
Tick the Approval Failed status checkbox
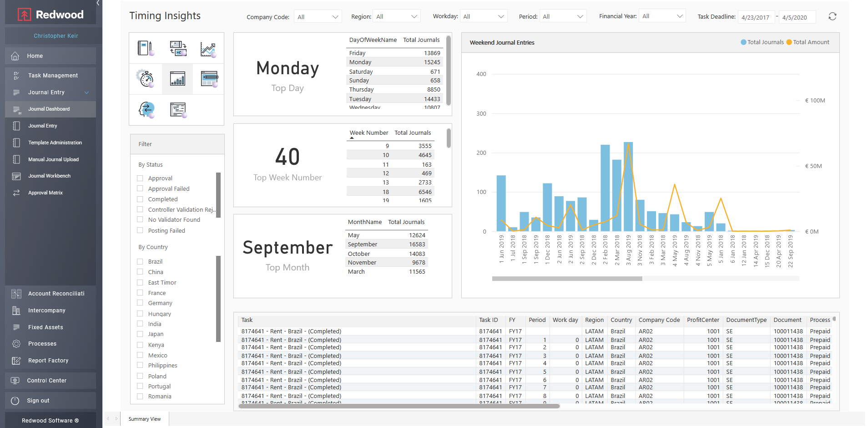(140, 189)
